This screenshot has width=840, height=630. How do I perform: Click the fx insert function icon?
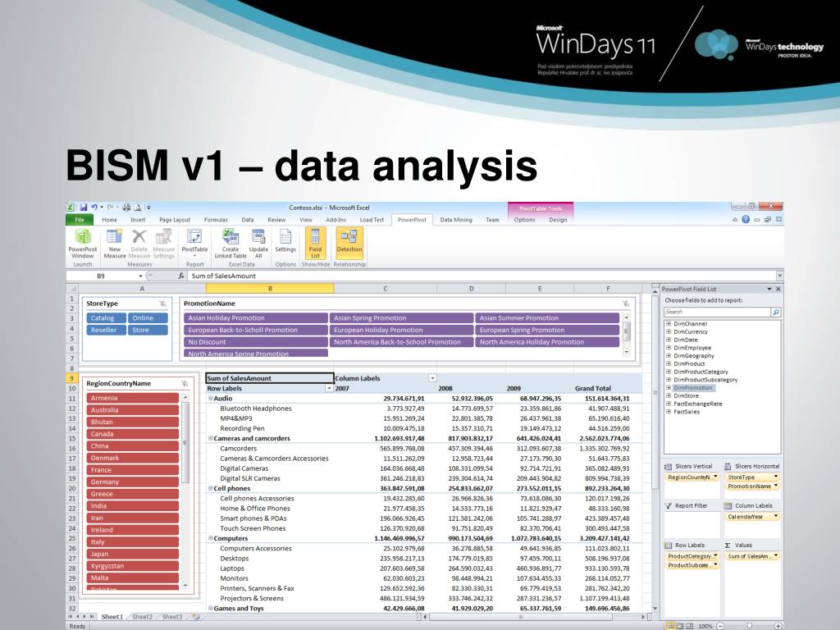click(x=181, y=276)
